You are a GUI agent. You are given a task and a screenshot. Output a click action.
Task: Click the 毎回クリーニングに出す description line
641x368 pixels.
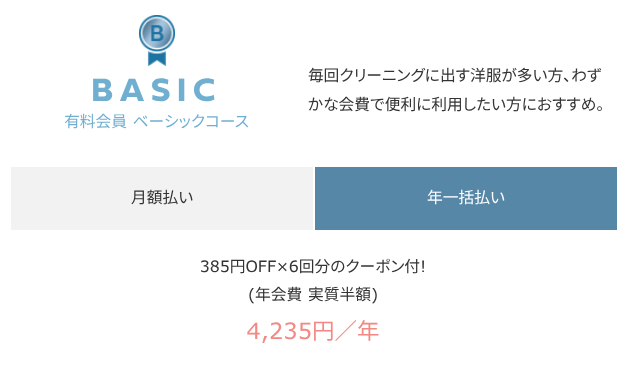(x=455, y=76)
